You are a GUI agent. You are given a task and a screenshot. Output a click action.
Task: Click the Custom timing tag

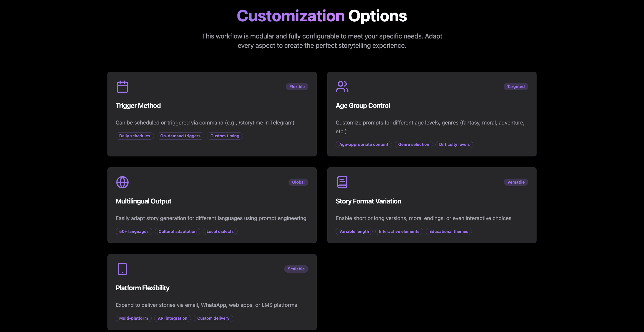pos(225,136)
